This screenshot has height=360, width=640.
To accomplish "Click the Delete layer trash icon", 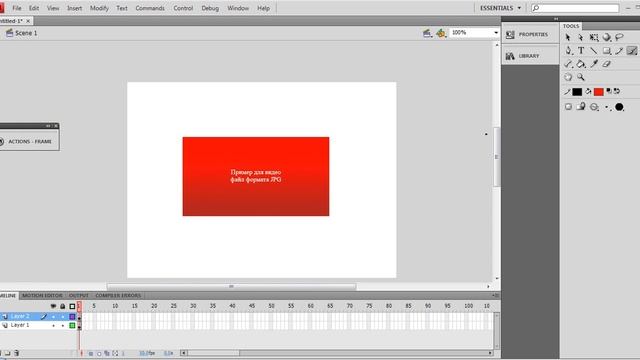I will click(16, 353).
